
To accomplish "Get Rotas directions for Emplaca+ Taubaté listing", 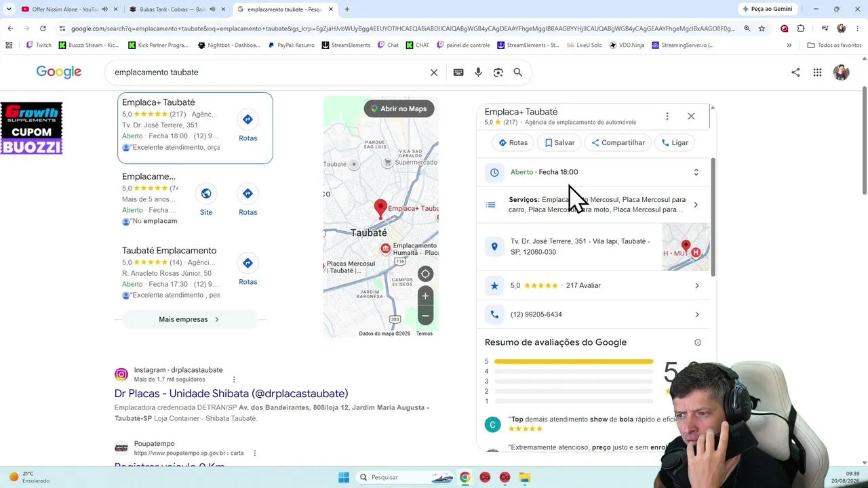I will point(248,127).
